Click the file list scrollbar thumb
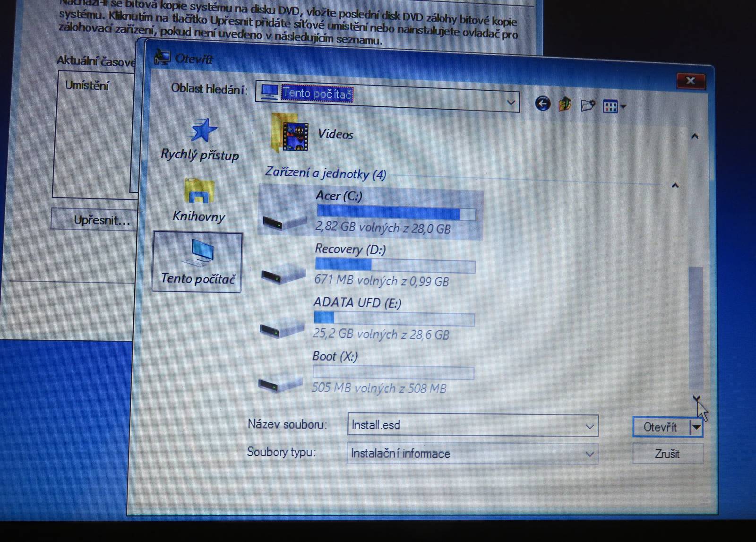The width and height of the screenshot is (756, 542). [696, 328]
